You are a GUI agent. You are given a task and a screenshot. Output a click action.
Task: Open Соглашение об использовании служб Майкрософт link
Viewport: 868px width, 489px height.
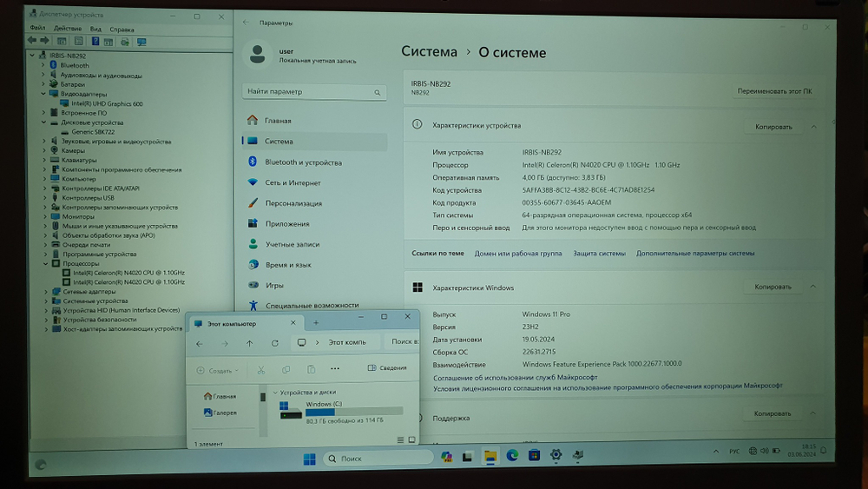point(515,377)
